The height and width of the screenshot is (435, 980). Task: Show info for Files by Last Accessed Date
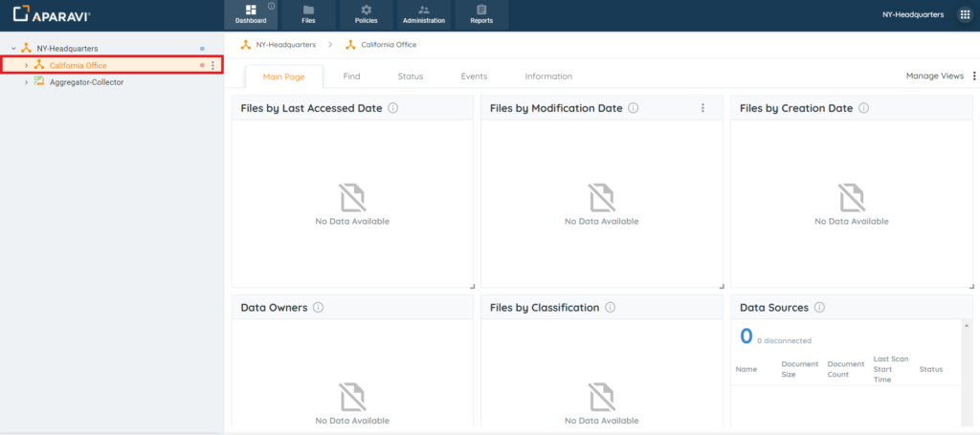coord(393,109)
